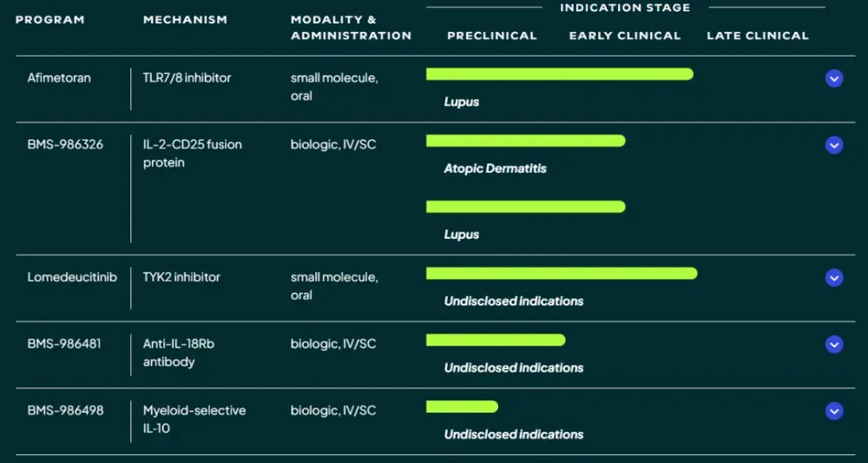The height and width of the screenshot is (463, 868).
Task: Click the Lomedeucitinib stage progress bar
Action: coord(561,274)
